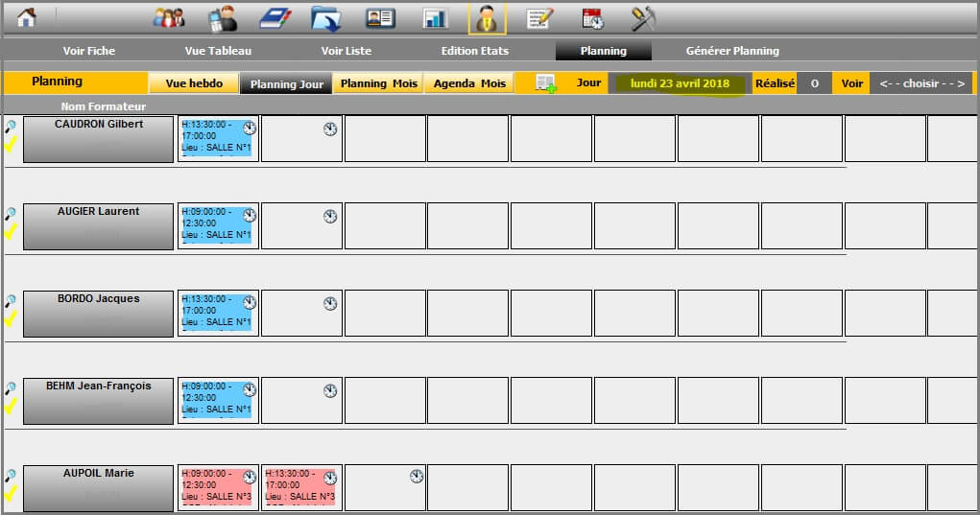Open AUGIER Laurent's 09:00-12:30 SALLE N°1 session
The height and width of the screenshot is (515, 980).
(x=218, y=225)
